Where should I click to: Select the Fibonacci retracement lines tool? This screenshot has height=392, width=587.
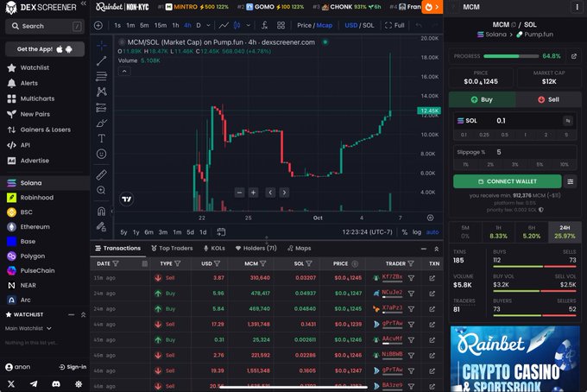click(102, 76)
